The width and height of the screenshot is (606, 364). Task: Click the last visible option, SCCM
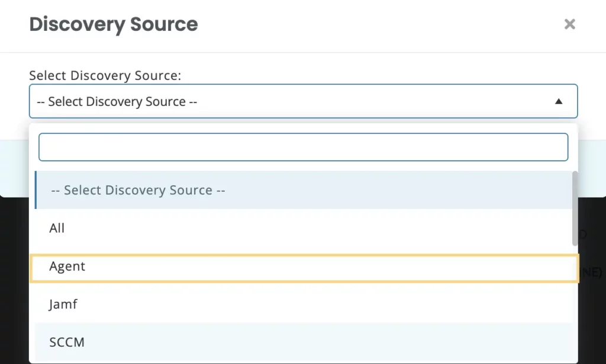[x=66, y=342]
